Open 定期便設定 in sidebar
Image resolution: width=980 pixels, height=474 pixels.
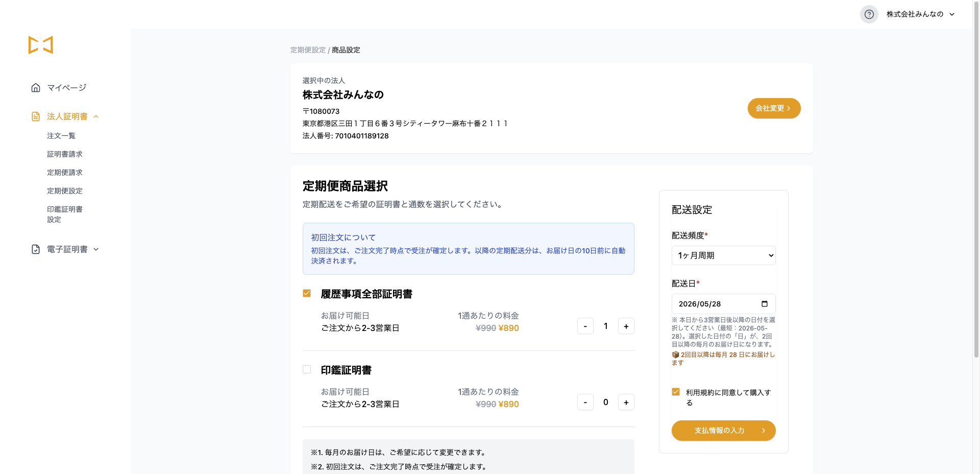65,191
